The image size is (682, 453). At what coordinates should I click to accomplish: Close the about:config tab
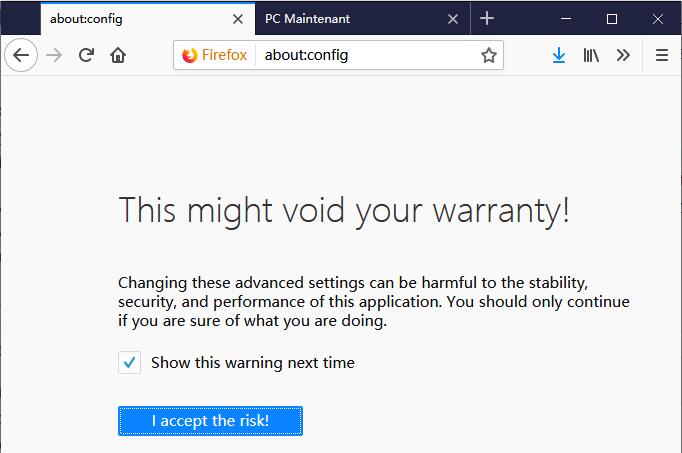pos(237,19)
